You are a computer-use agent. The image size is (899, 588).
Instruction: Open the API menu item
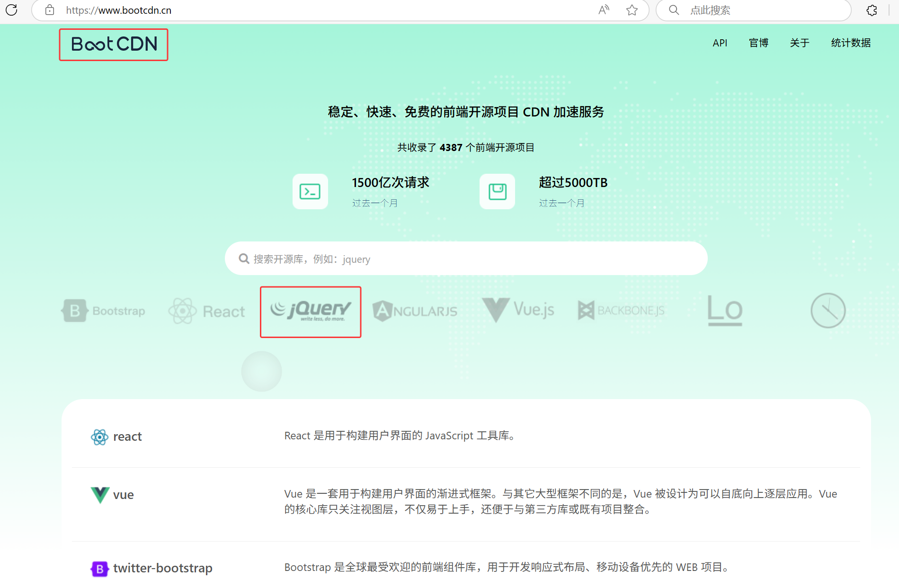coord(720,43)
